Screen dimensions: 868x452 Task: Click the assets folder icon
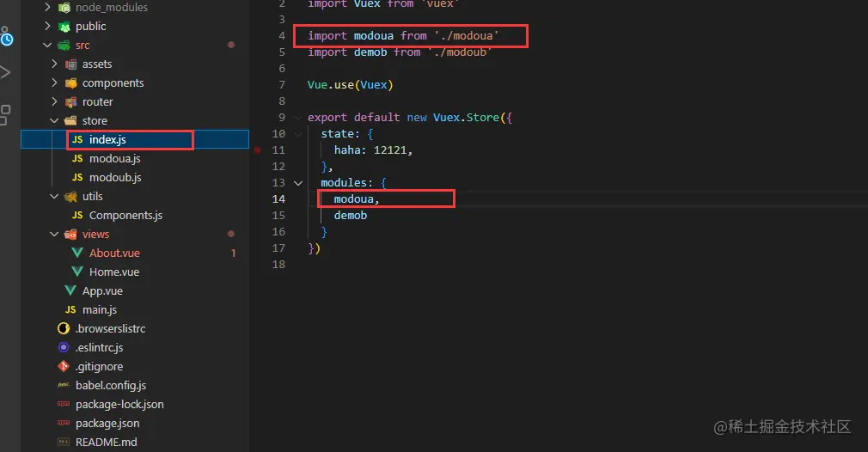pos(70,64)
